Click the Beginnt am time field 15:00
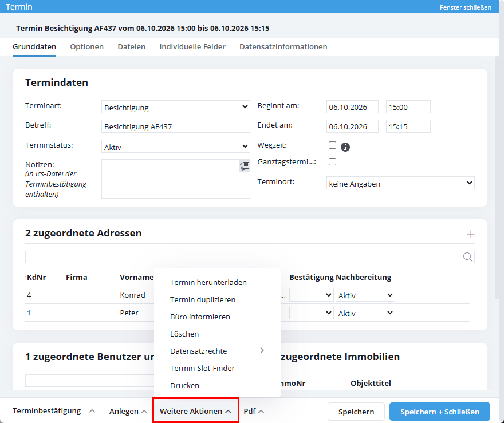The height and width of the screenshot is (423, 504). click(x=408, y=107)
